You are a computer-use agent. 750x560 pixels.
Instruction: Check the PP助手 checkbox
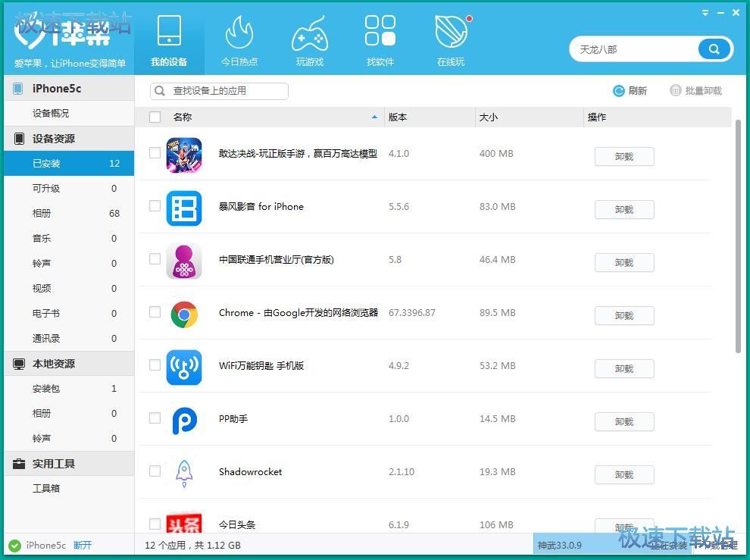pos(155,418)
